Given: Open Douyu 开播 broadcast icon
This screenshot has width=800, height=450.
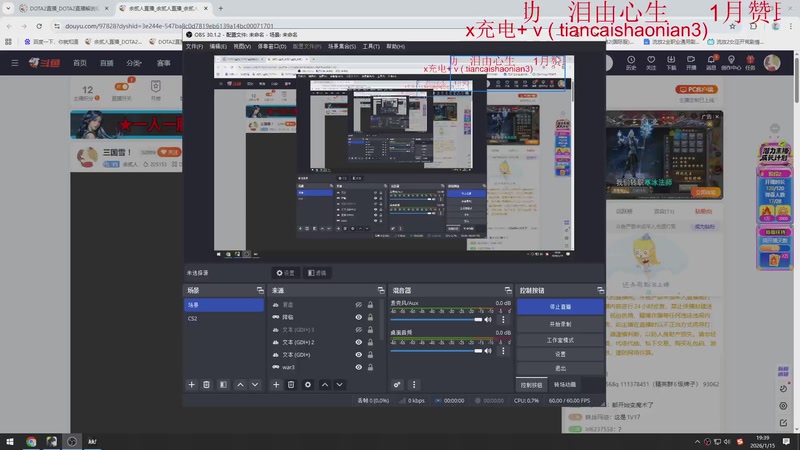Looking at the screenshot, I should coord(691,63).
